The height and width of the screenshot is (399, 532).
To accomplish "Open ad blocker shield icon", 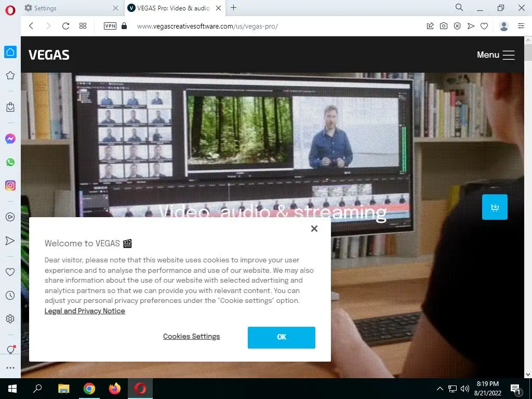I will point(457,26).
